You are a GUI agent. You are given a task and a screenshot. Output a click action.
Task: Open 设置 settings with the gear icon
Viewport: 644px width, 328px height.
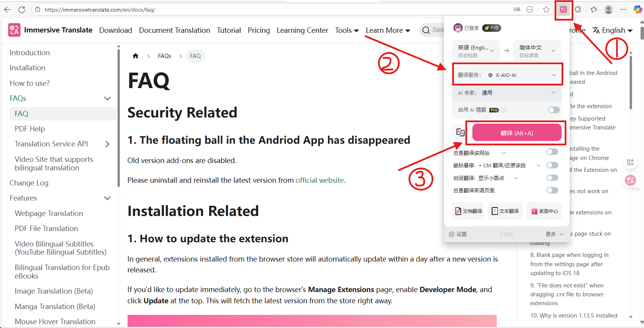point(458,234)
